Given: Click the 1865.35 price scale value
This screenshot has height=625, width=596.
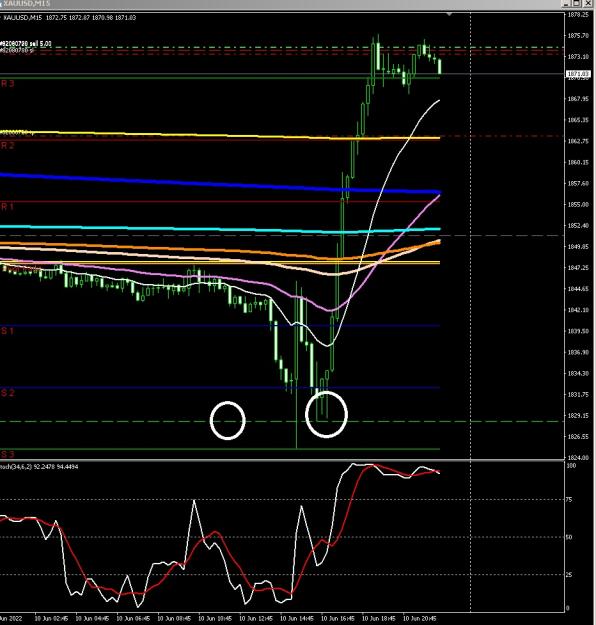Looking at the screenshot, I should [578, 120].
